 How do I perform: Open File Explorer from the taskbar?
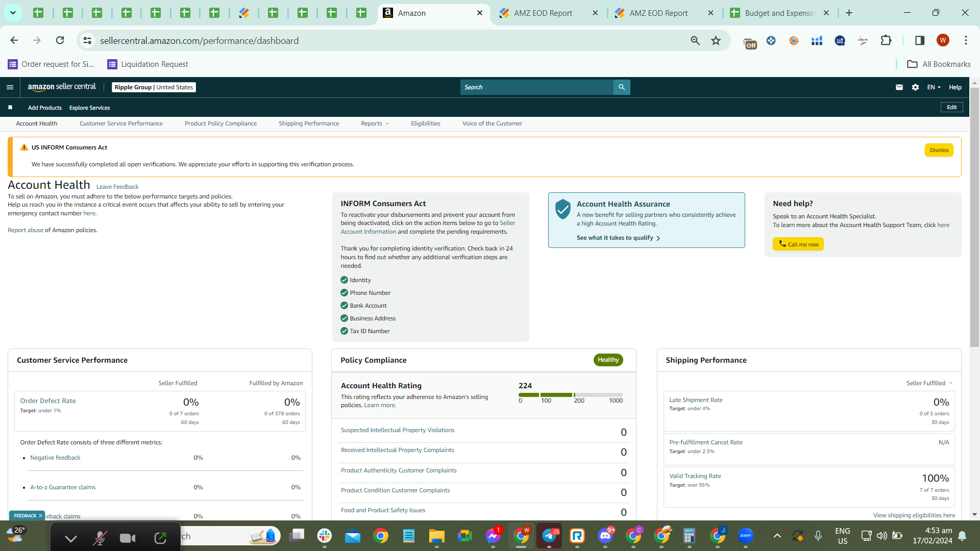437,536
